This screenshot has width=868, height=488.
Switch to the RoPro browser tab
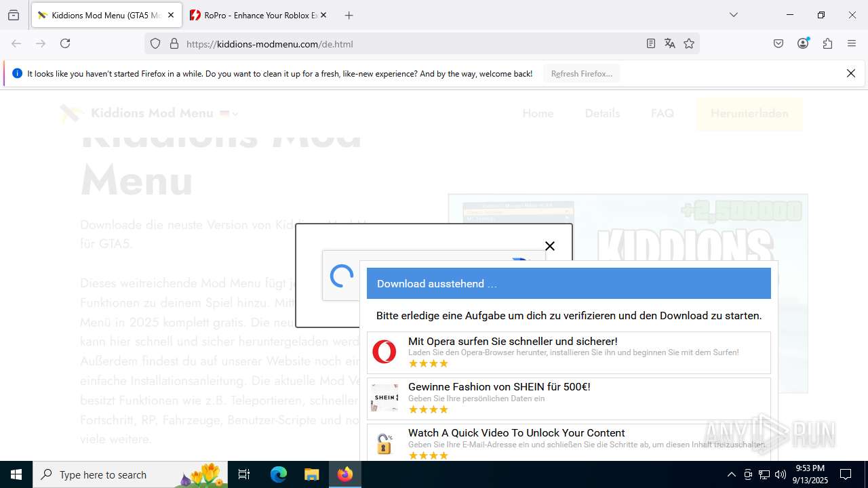258,15
